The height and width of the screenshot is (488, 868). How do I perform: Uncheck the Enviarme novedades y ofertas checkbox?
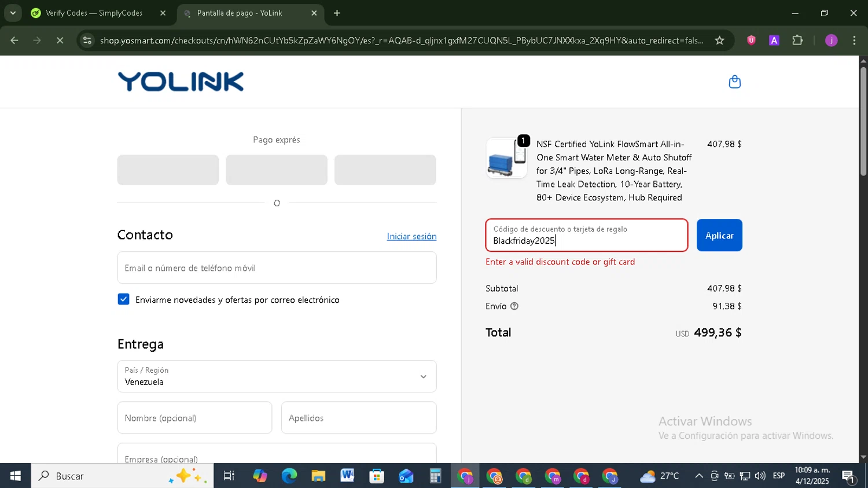(123, 299)
